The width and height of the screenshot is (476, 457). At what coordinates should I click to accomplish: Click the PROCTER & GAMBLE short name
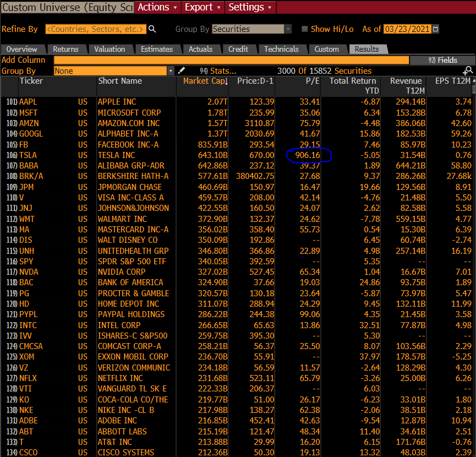[133, 293]
